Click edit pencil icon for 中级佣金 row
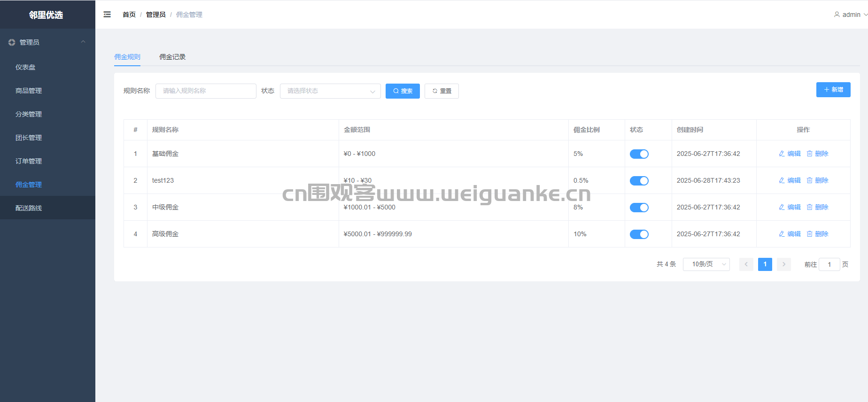Screen dimensions: 868x402 pyautogui.click(x=782, y=207)
